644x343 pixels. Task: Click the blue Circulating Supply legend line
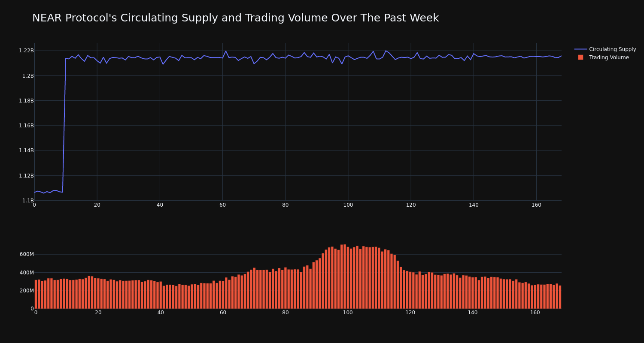coord(580,49)
